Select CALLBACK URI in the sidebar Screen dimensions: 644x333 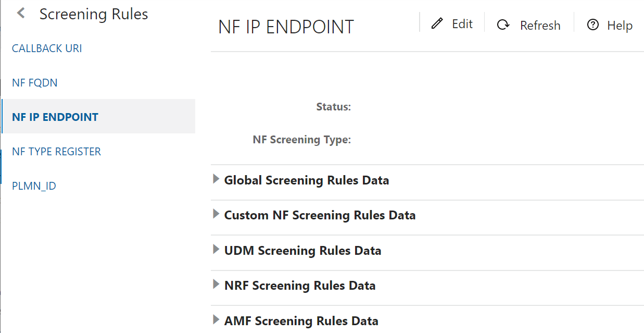(x=46, y=48)
